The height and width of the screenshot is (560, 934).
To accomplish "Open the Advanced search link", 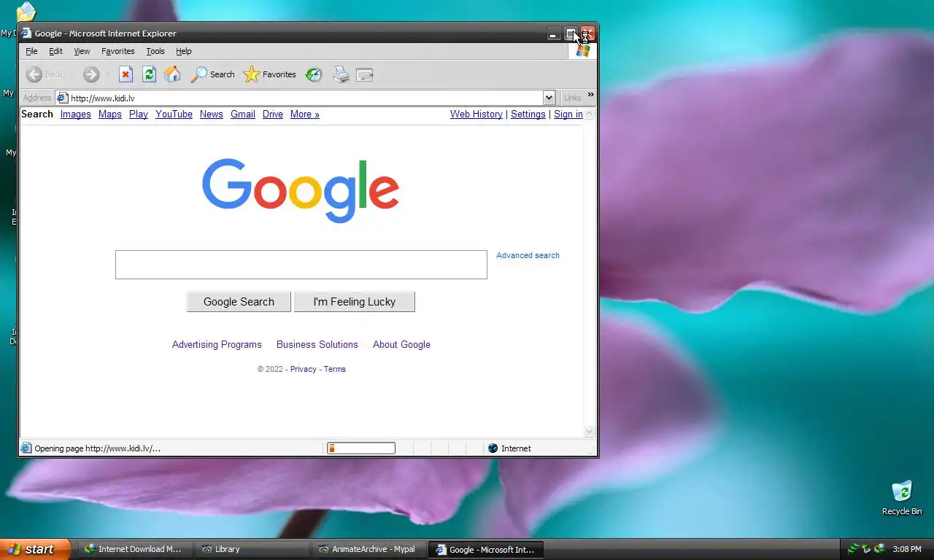I will pos(528,255).
